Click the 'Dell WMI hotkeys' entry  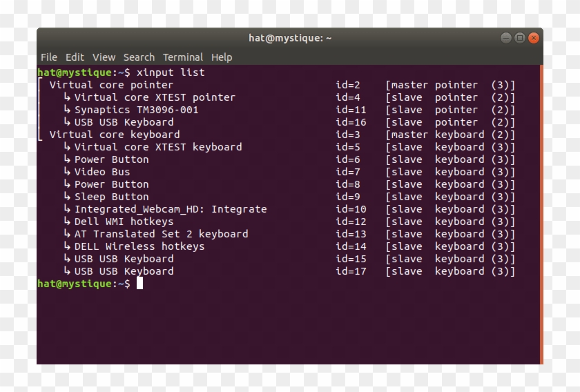coord(124,222)
